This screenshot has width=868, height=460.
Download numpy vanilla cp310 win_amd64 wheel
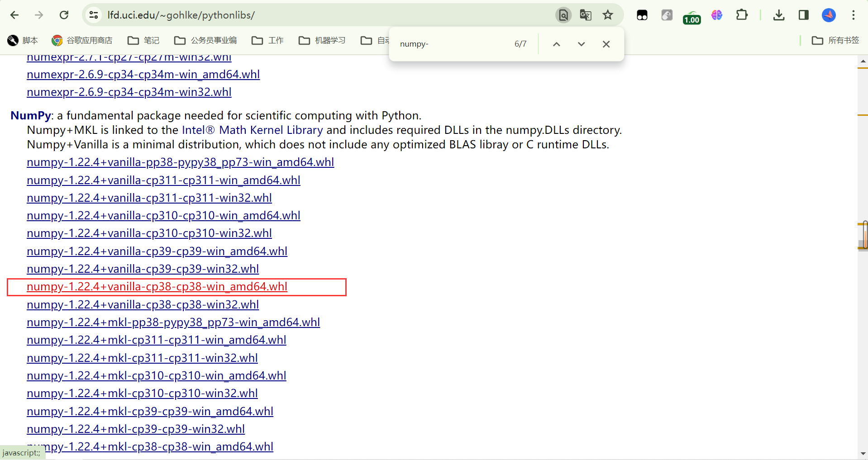click(x=163, y=215)
